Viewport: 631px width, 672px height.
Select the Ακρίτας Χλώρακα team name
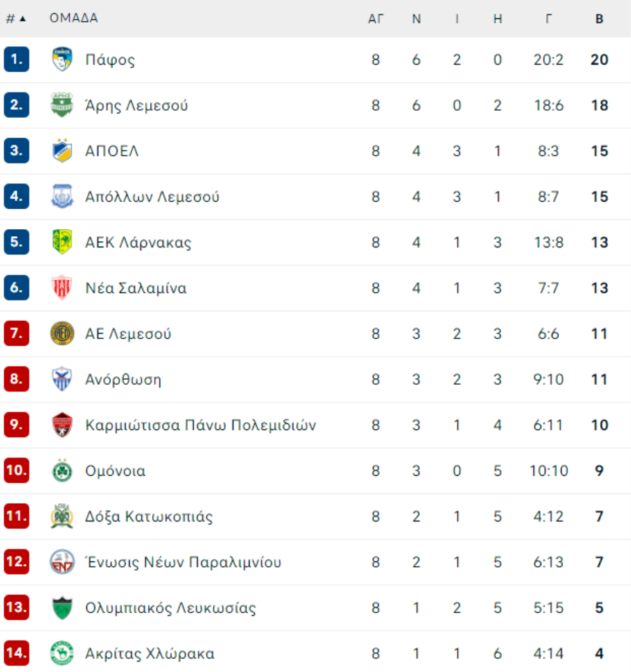pos(150,654)
